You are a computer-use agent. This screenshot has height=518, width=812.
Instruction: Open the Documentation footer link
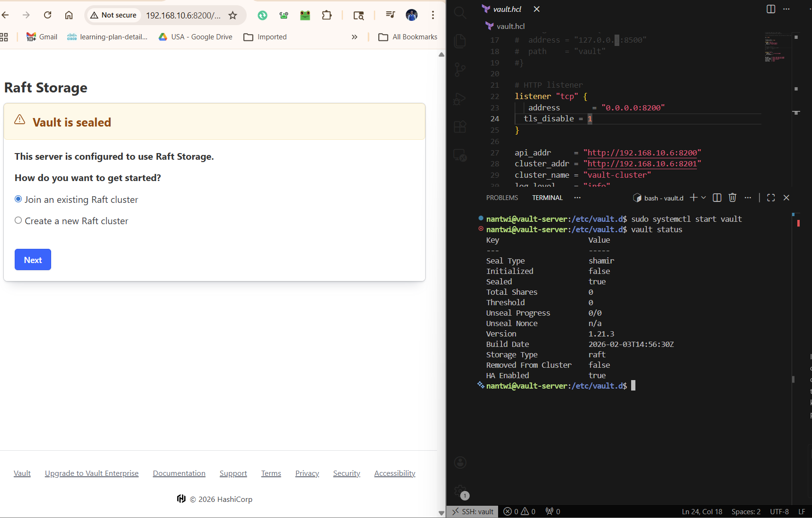179,473
